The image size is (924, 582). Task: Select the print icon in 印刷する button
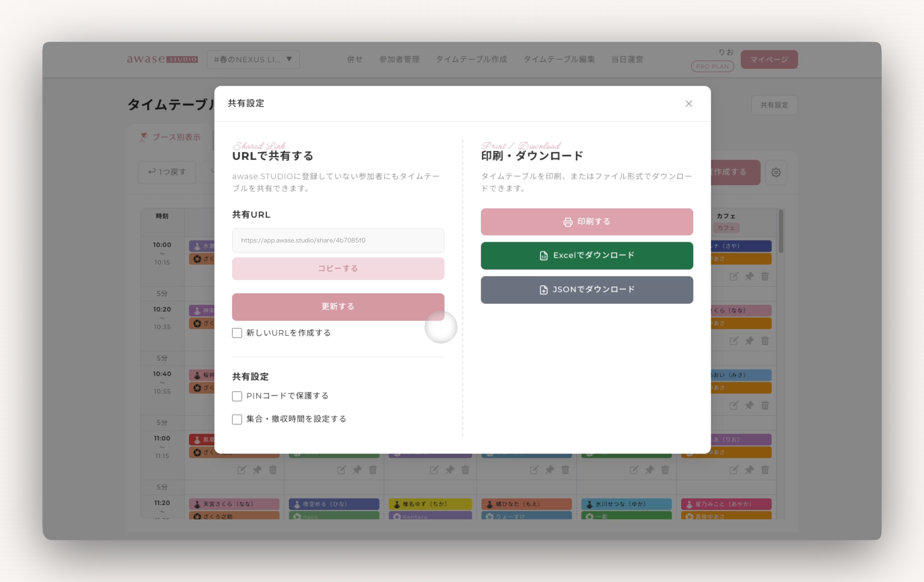coord(568,221)
